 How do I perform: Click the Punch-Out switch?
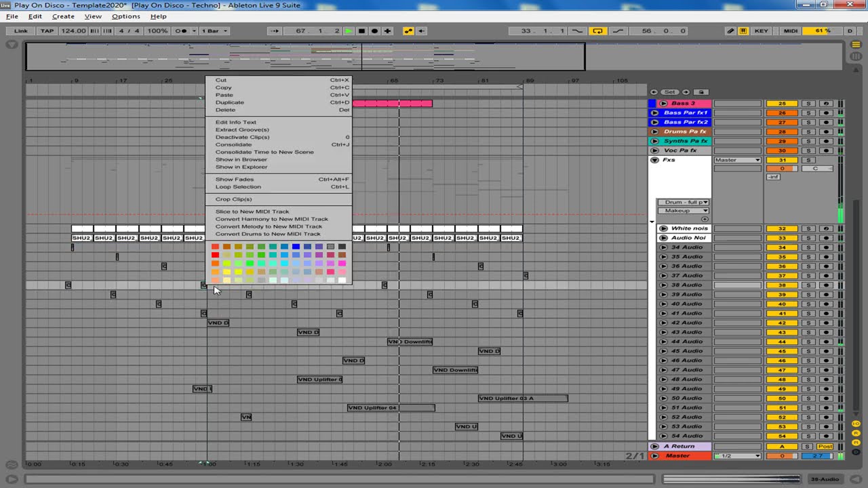pos(618,31)
